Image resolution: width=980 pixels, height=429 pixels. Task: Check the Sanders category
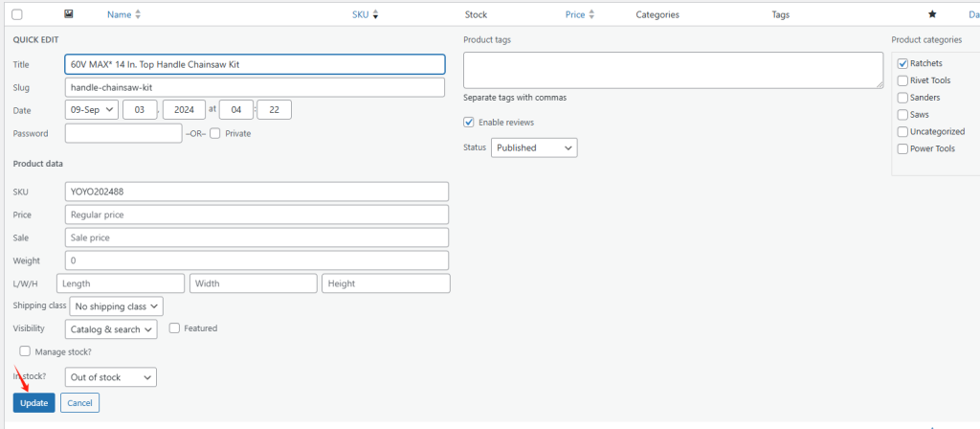coord(902,98)
